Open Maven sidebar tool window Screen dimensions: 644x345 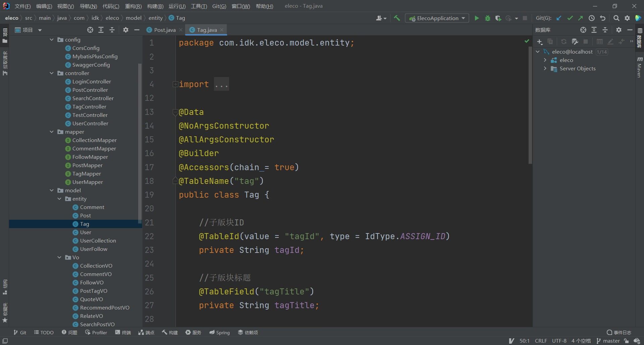coord(639,67)
